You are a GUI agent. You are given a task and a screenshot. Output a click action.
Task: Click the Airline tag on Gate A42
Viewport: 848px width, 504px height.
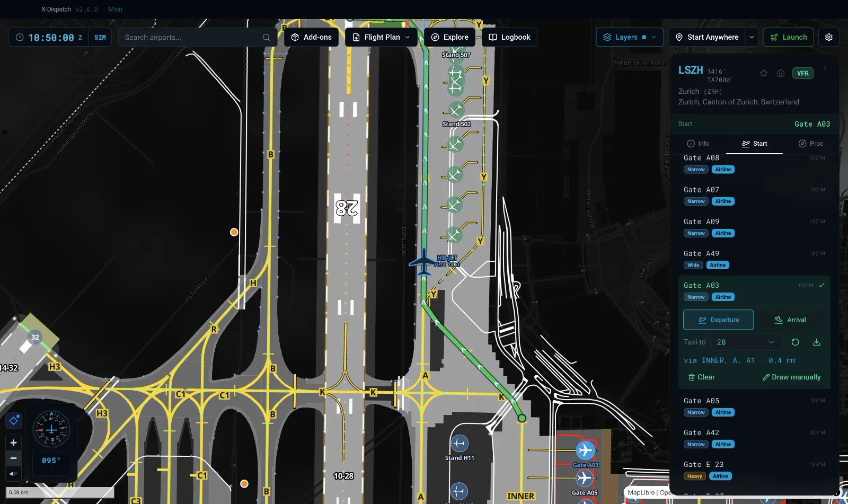[x=723, y=444]
